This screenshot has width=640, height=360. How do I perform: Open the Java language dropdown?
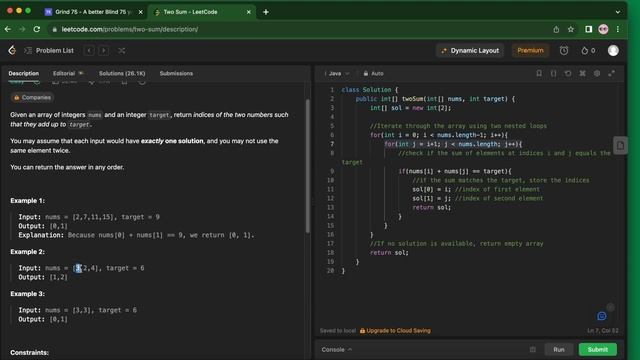(x=337, y=73)
